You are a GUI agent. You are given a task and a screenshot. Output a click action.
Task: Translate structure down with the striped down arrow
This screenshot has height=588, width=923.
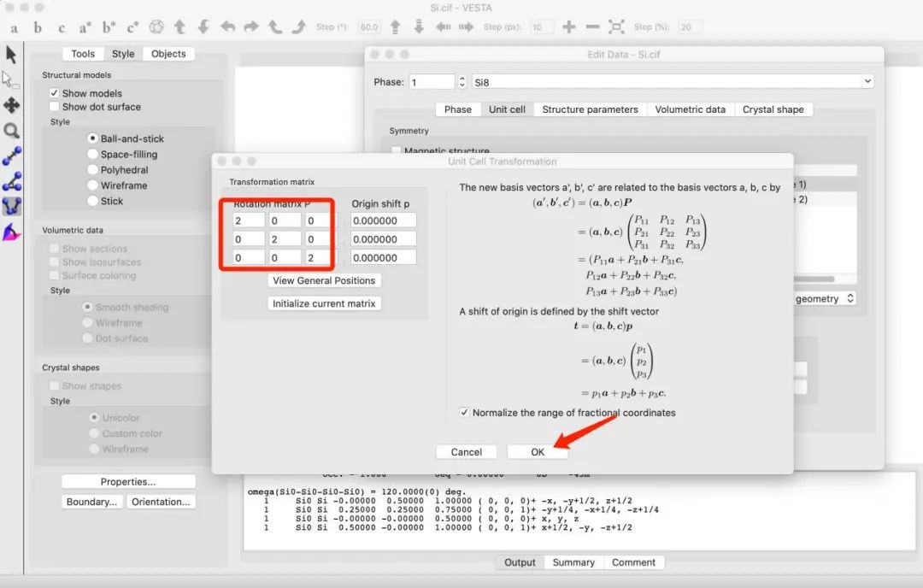tap(419, 26)
